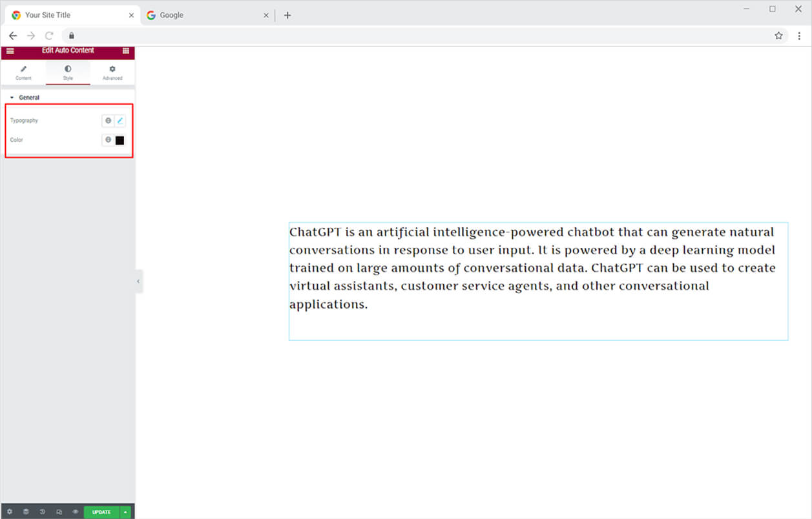Screen dimensions: 812x519
Task: Switch to the Advanced tab
Action: tap(112, 72)
